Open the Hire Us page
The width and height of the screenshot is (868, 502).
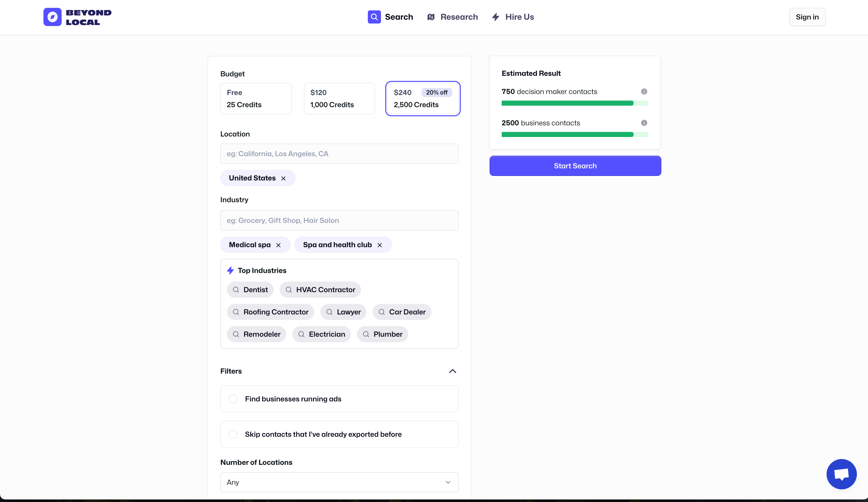(x=513, y=17)
